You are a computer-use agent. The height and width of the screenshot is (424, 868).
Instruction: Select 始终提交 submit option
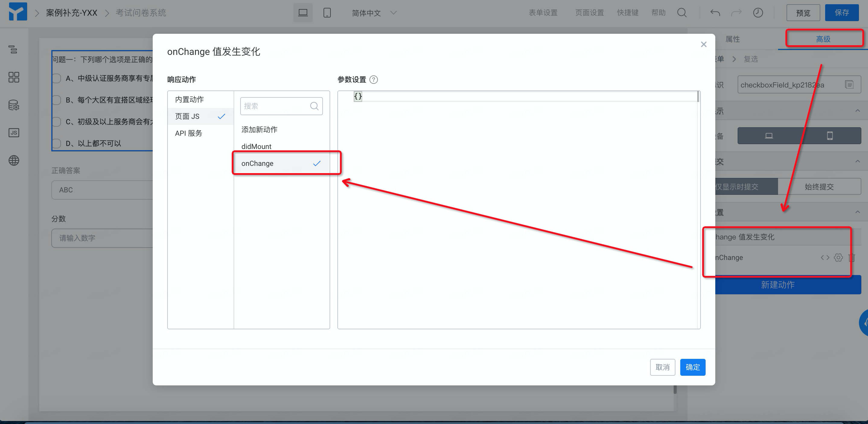click(x=819, y=187)
